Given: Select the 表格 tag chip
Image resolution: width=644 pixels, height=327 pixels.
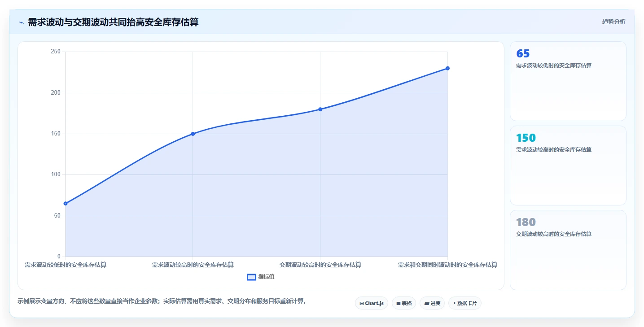Looking at the screenshot, I should 404,303.
